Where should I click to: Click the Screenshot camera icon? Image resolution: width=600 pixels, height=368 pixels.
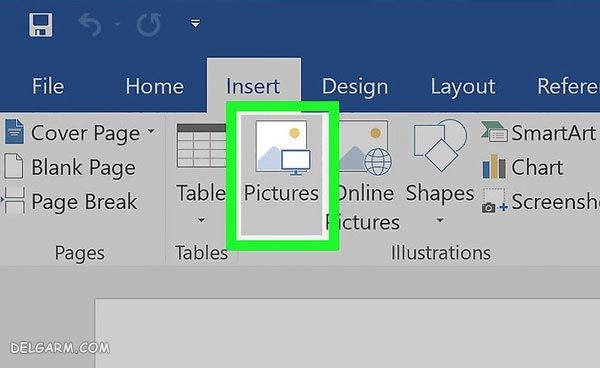(494, 201)
